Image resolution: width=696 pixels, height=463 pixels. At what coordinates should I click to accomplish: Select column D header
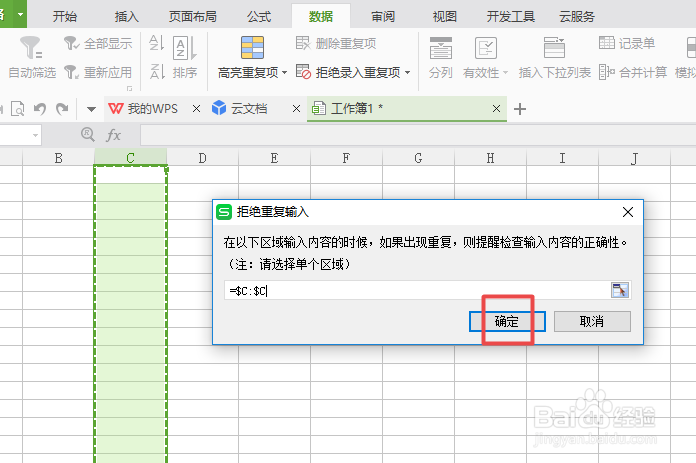tap(202, 158)
